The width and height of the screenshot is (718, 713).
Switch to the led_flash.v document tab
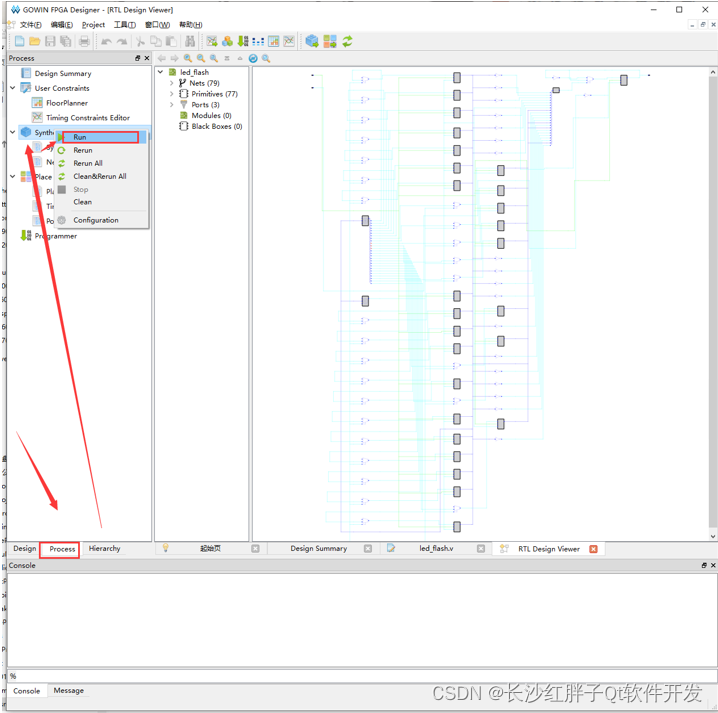coord(436,549)
